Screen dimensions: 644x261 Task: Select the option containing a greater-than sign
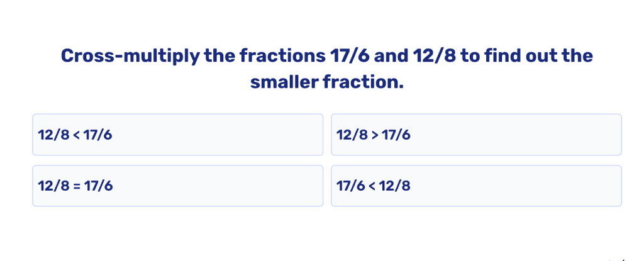tap(476, 135)
